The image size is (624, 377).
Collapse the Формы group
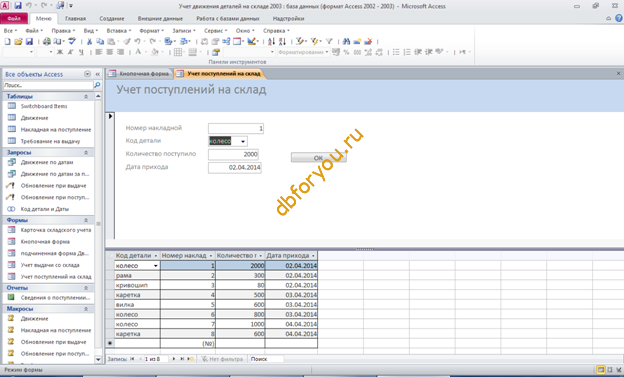(x=86, y=220)
